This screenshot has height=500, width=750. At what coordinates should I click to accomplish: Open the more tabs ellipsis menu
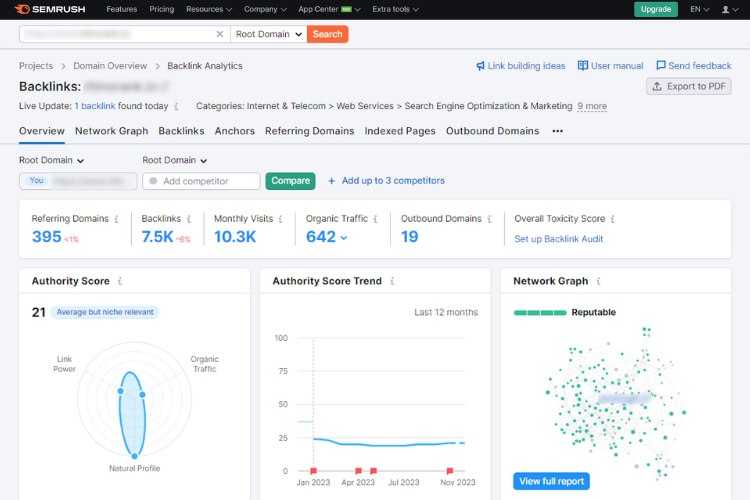[557, 131]
